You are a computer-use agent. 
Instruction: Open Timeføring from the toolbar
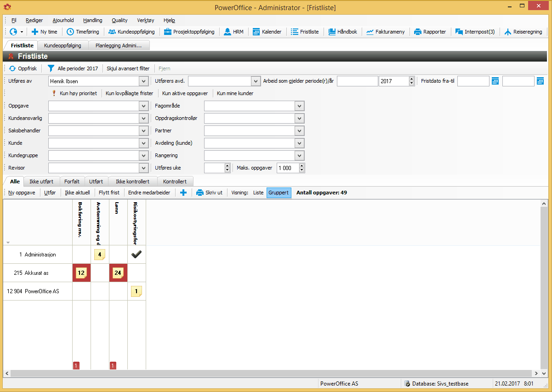(x=83, y=32)
